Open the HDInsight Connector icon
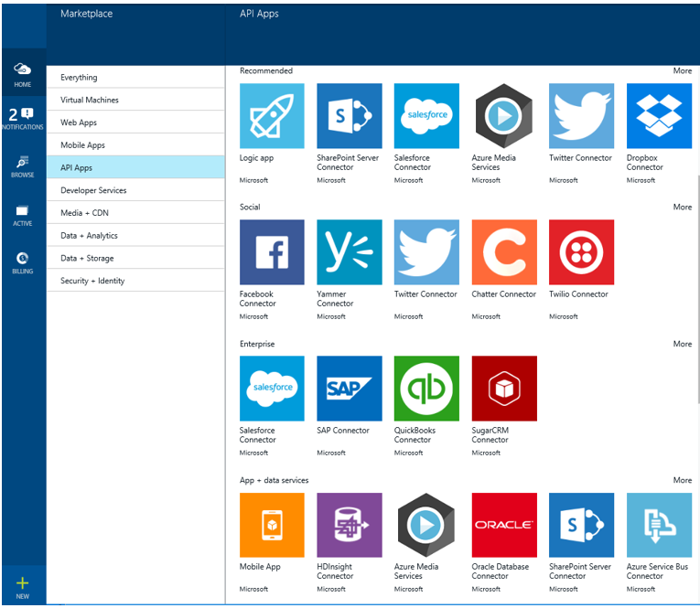The height and width of the screenshot is (608, 700). 350,525
